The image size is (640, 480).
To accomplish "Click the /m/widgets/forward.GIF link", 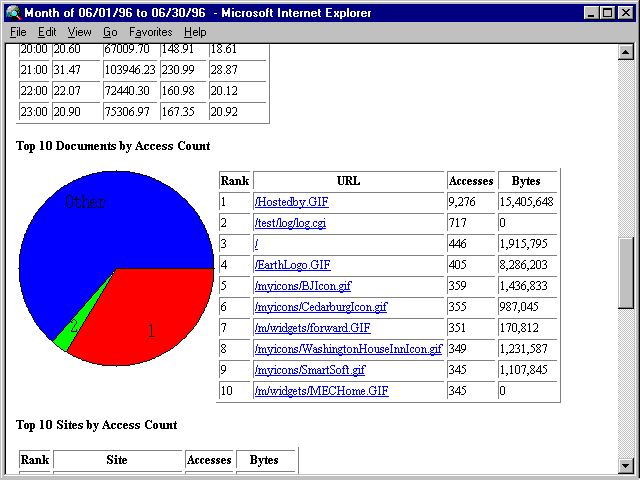I will [x=312, y=328].
